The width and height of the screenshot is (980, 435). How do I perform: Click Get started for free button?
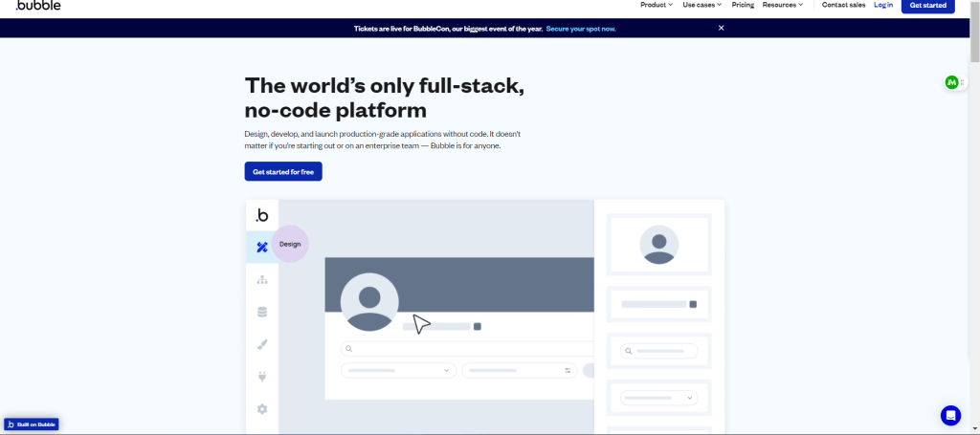283,172
